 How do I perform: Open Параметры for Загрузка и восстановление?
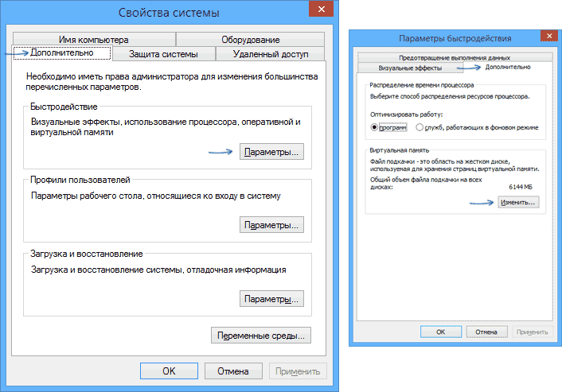[x=271, y=299]
